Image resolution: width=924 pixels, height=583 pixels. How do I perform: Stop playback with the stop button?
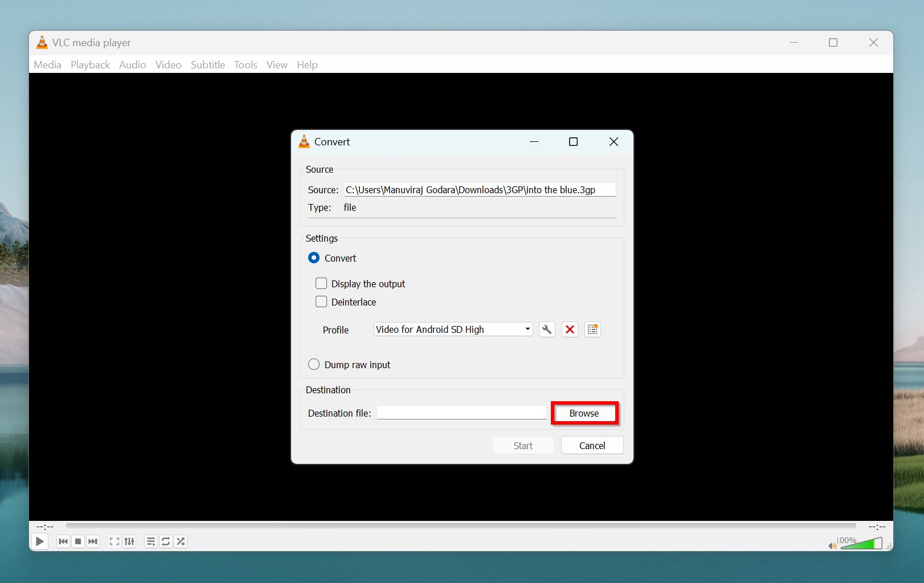78,541
